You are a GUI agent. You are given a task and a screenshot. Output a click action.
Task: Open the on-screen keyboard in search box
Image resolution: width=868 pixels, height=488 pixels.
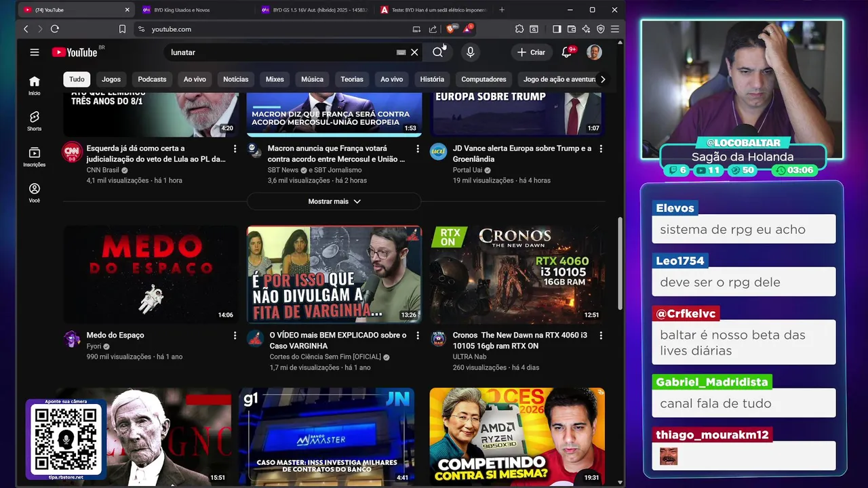(401, 52)
